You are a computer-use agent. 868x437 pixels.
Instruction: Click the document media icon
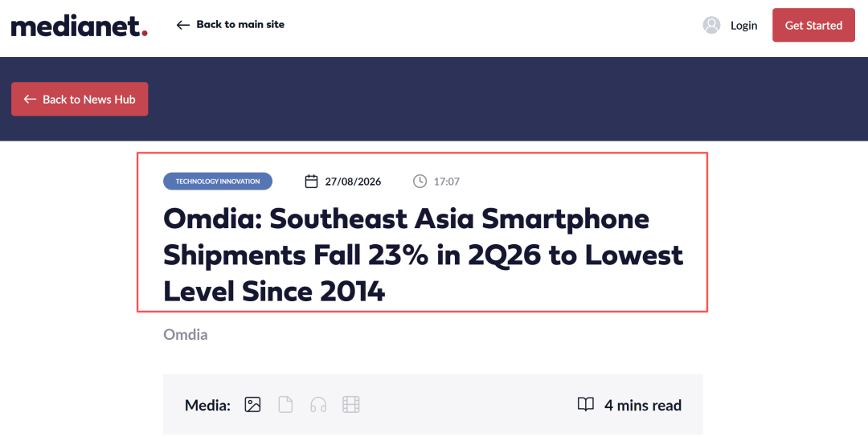click(285, 405)
